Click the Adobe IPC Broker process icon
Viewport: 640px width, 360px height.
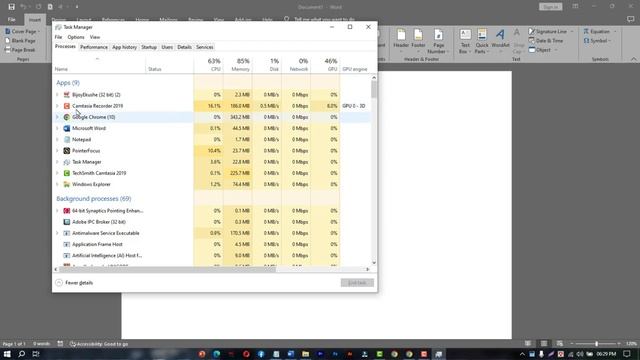67,222
